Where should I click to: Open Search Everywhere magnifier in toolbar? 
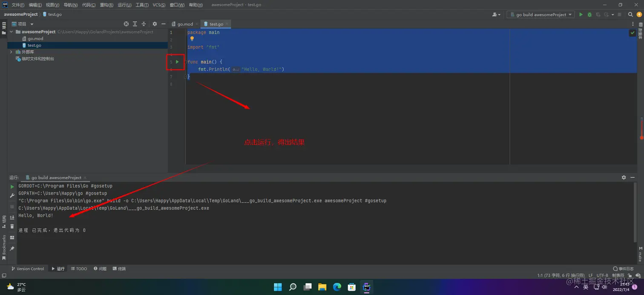631,14
